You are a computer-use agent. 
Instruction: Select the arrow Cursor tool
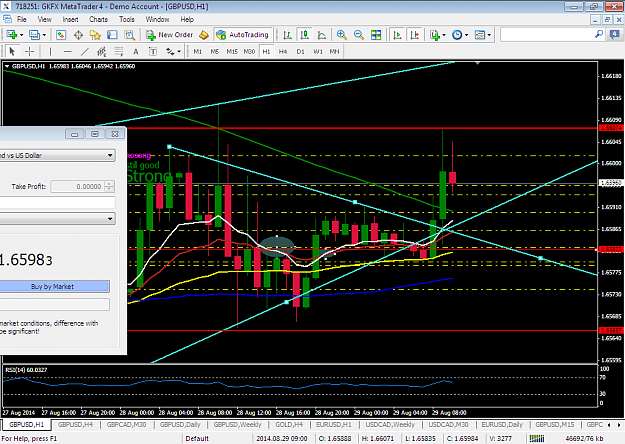[12, 51]
